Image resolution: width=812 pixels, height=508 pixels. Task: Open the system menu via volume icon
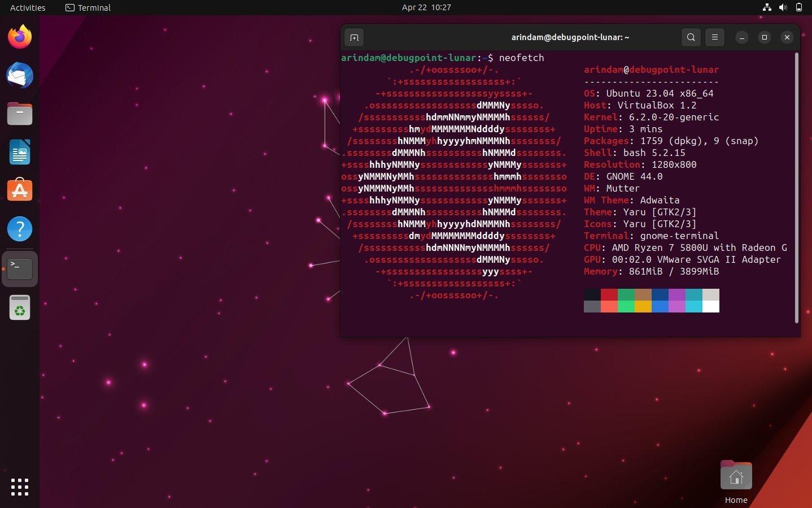(783, 7)
